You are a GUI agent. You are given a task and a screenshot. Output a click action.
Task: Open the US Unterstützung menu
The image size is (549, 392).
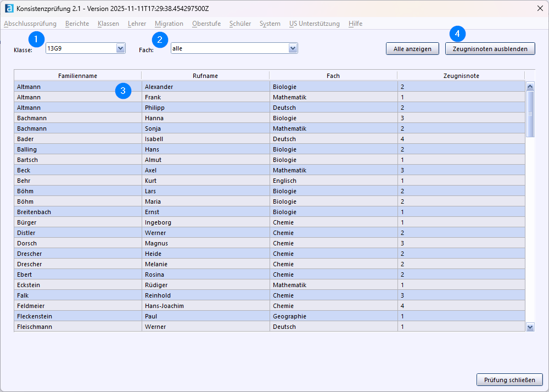tap(314, 24)
